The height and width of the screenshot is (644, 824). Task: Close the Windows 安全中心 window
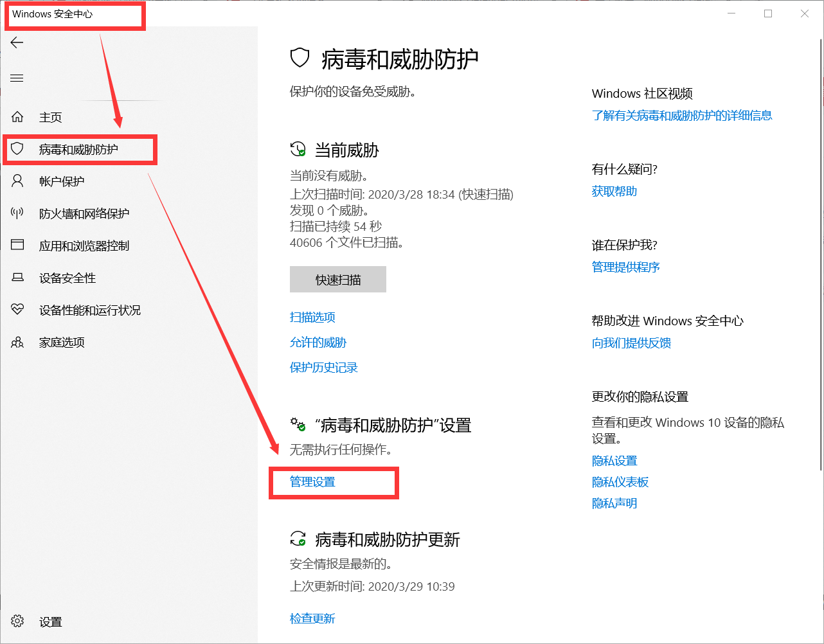pyautogui.click(x=805, y=13)
